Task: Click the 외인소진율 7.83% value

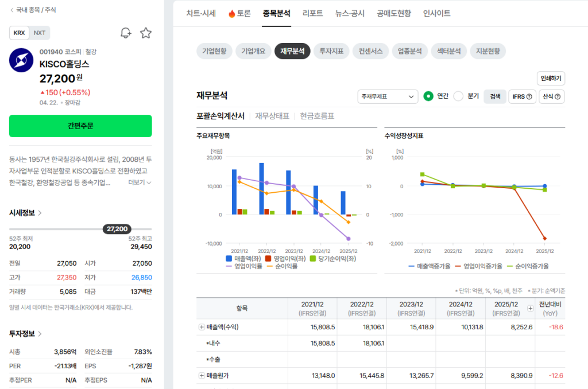Action: click(143, 352)
